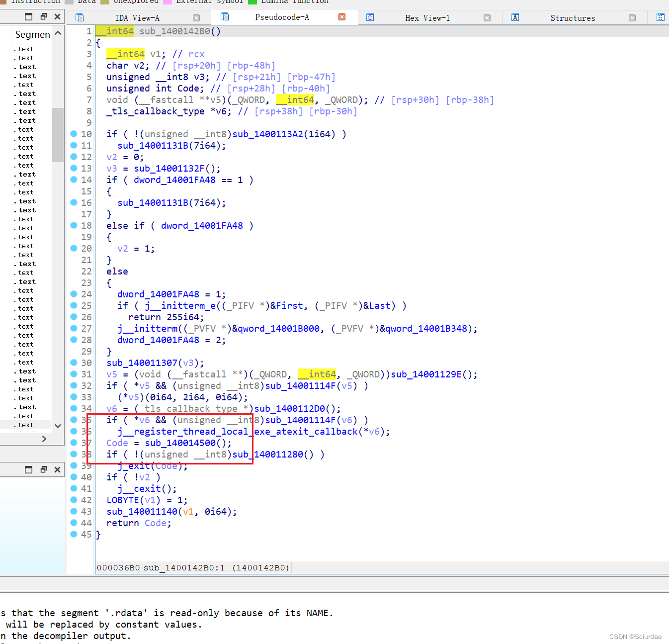Screen dimensions: 669x644
Task: Click status bar offset 000036B0
Action: tap(118, 567)
